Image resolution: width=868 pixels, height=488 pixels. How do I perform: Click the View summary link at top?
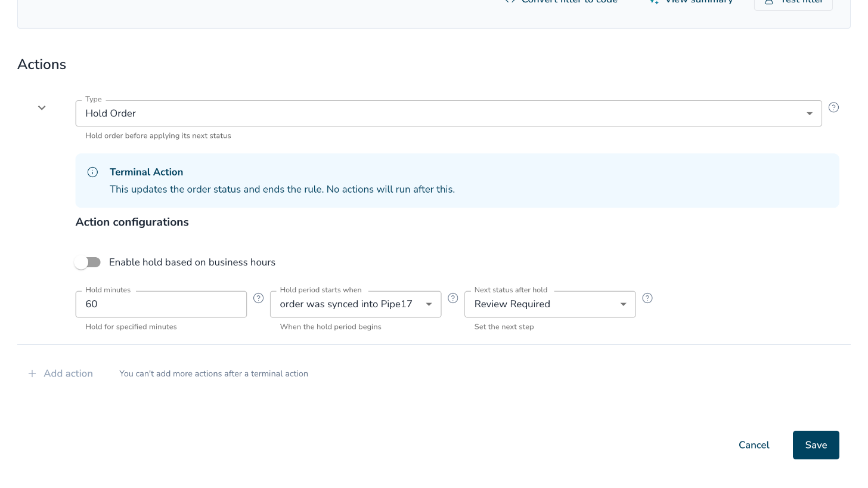point(692,2)
